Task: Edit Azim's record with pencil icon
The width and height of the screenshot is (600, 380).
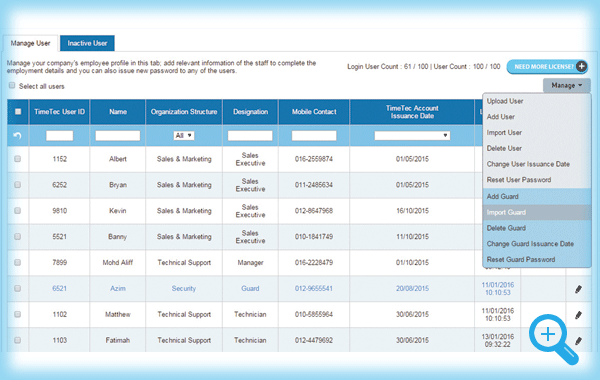Action: pyautogui.click(x=578, y=289)
